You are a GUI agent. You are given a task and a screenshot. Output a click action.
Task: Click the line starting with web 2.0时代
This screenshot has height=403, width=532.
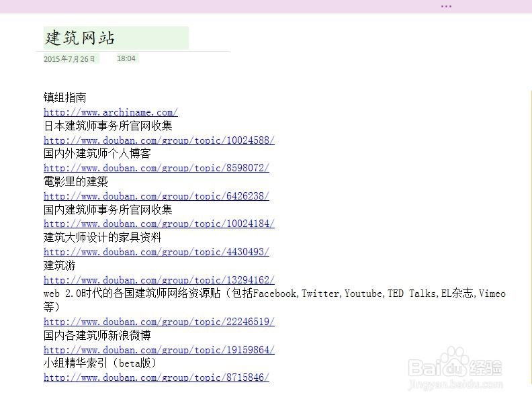(x=275, y=300)
